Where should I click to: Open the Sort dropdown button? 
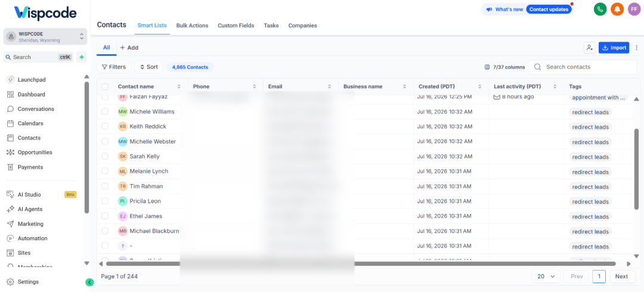[148, 67]
